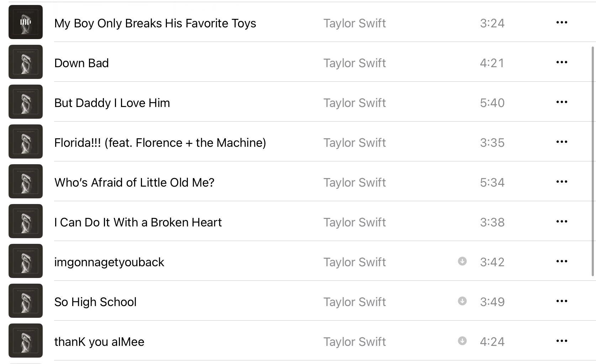Open the options menu for thanK you aIMee

click(561, 341)
